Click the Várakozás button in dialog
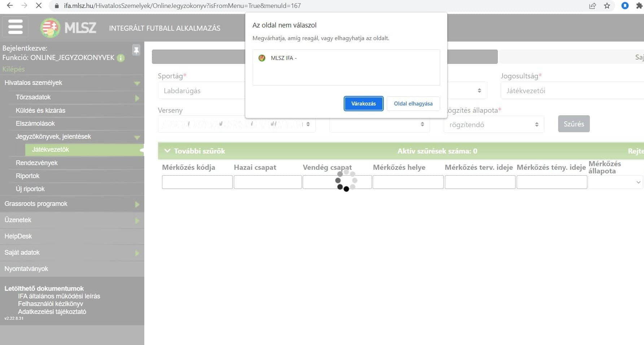644x345 pixels. point(363,104)
